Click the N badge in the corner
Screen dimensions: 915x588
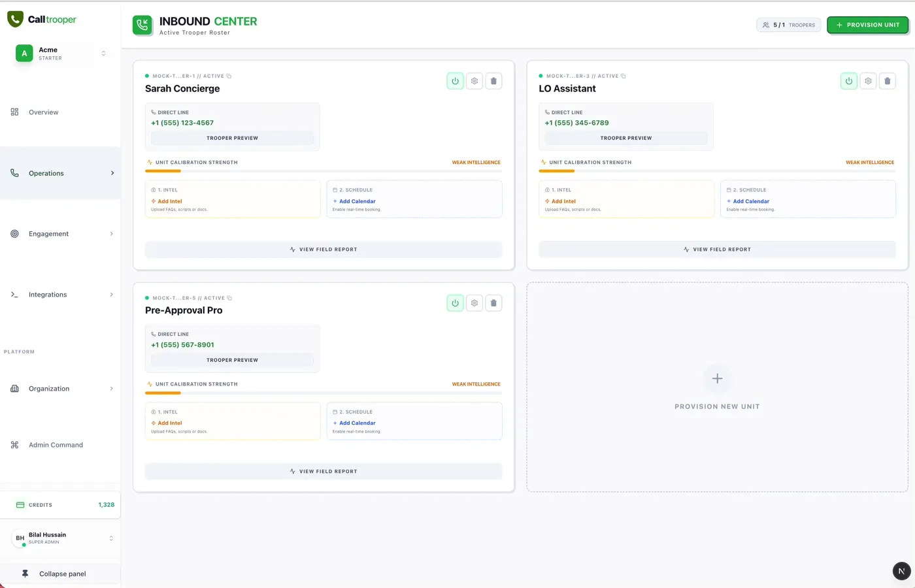pos(901,571)
